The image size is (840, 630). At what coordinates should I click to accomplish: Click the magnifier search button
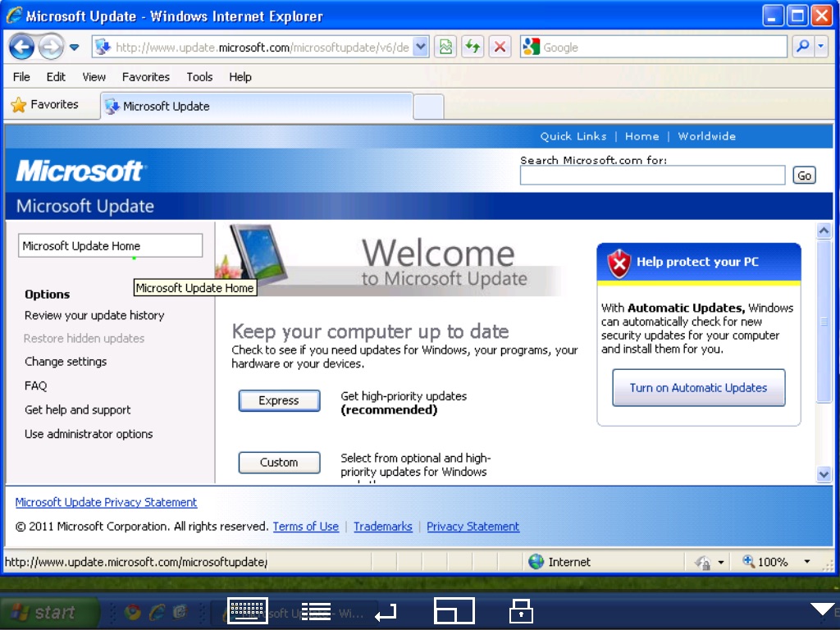[x=802, y=47]
